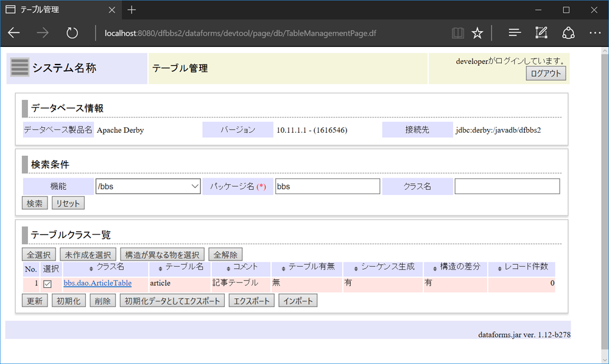The width and height of the screenshot is (609, 364).
Task: Enable reading view in the browser toolbar
Action: [x=457, y=33]
